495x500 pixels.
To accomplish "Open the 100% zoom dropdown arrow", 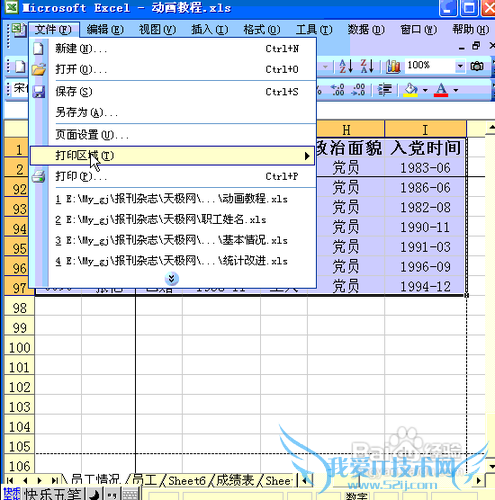I will 460,66.
